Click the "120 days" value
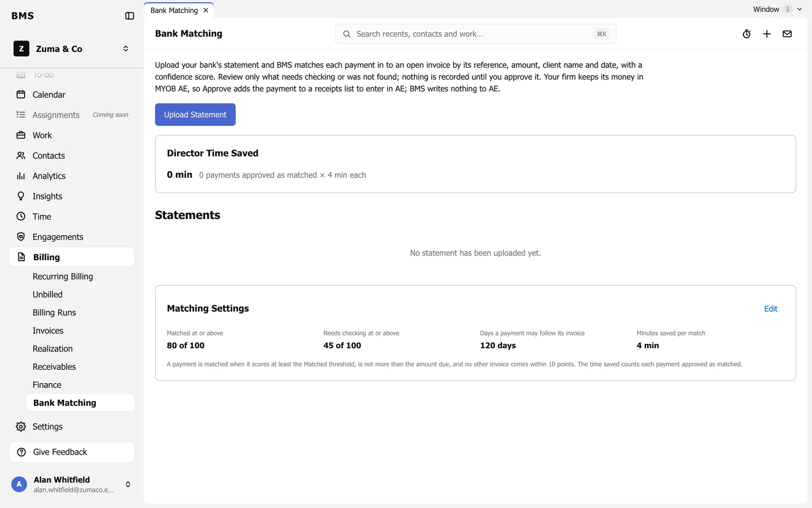This screenshot has height=508, width=812. click(x=498, y=345)
